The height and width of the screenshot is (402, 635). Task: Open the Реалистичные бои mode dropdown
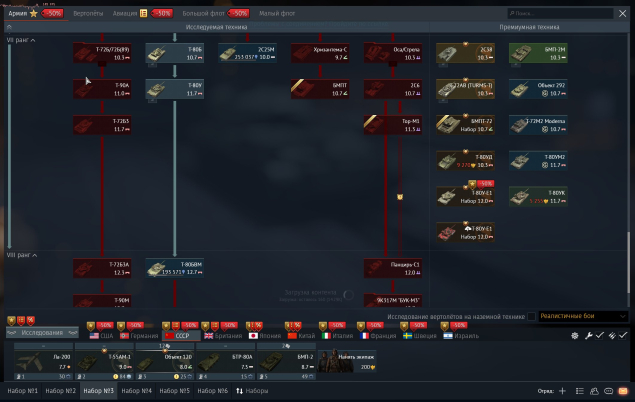[582, 316]
